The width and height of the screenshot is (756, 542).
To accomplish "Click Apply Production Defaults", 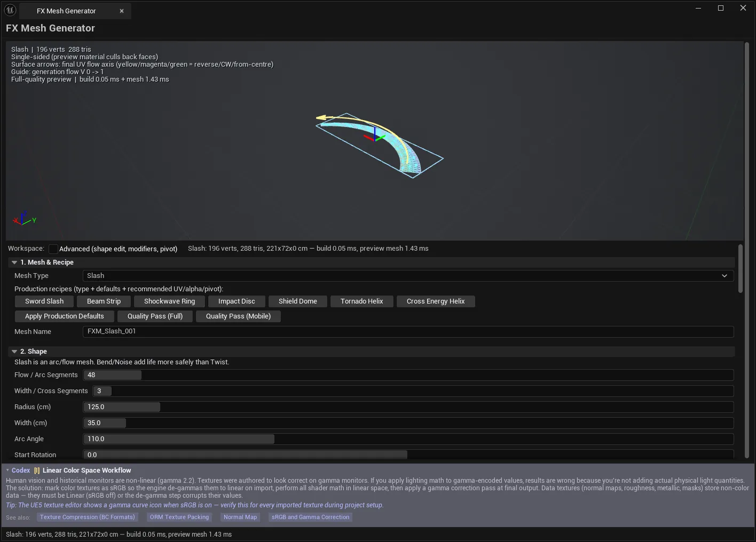I will pyautogui.click(x=65, y=316).
